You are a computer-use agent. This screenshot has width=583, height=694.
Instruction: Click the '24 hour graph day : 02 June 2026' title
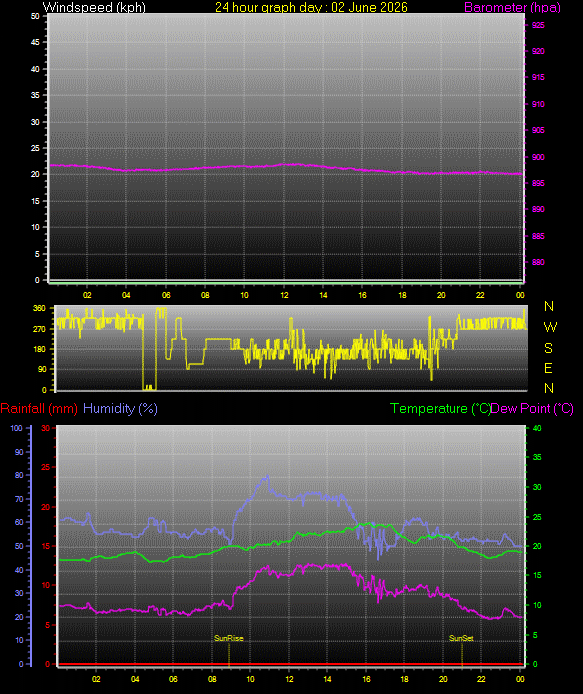tap(311, 7)
